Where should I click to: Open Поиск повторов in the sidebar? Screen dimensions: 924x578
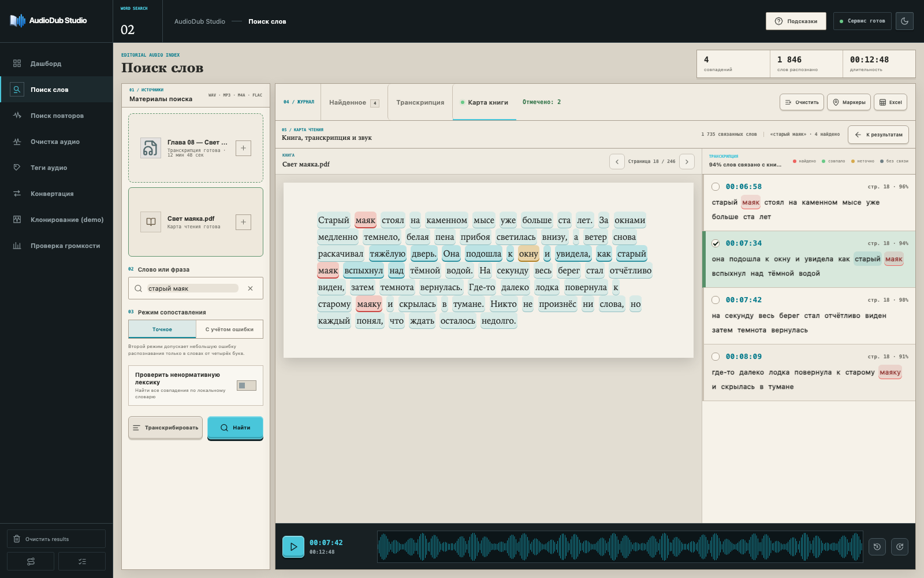(56, 116)
